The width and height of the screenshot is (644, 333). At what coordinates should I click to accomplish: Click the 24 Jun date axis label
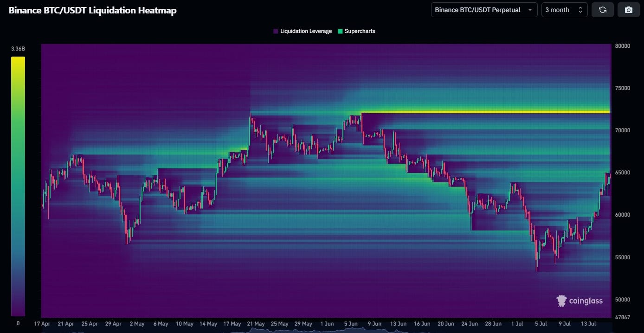pyautogui.click(x=470, y=324)
